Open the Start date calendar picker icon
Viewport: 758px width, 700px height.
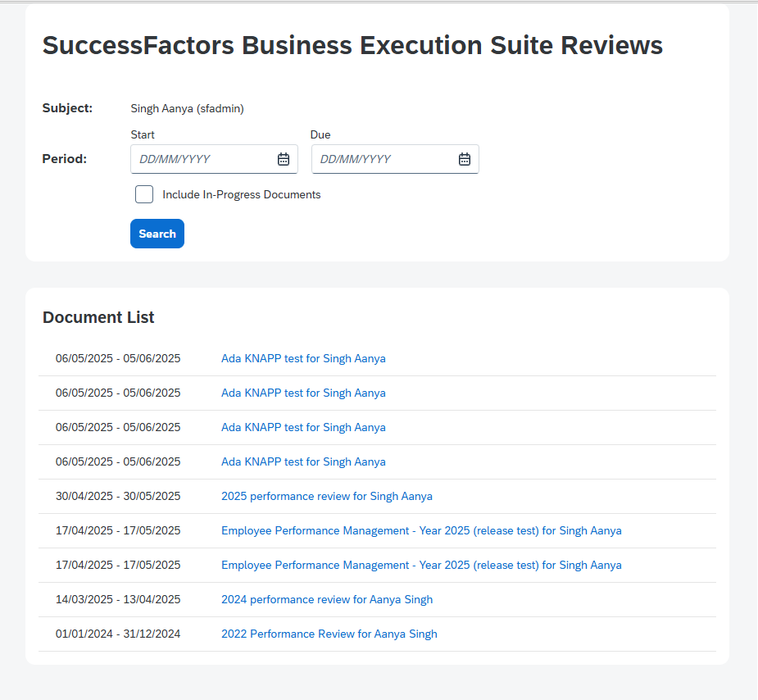pos(284,159)
